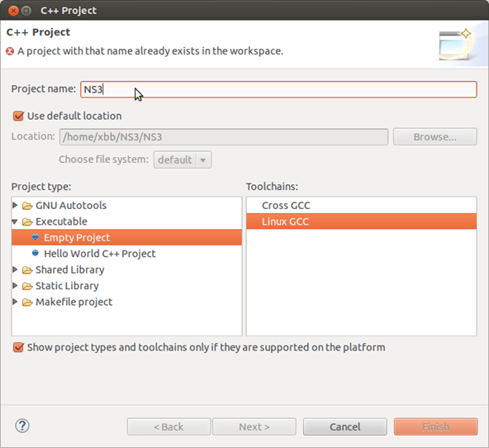Select the Linux GCC toolchain

[362, 222]
